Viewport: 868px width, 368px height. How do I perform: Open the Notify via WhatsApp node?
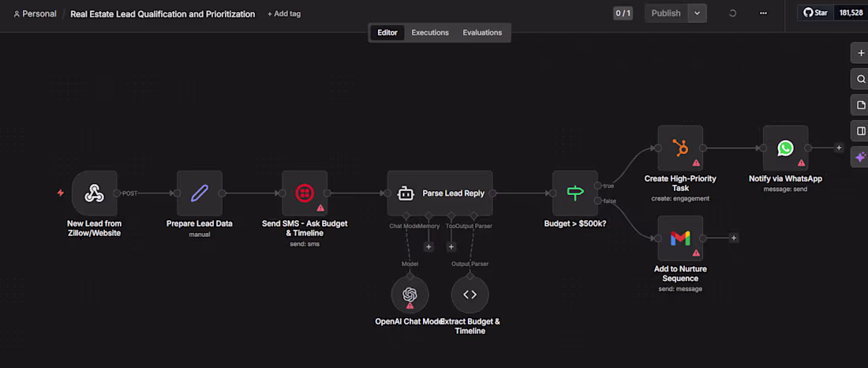(785, 148)
